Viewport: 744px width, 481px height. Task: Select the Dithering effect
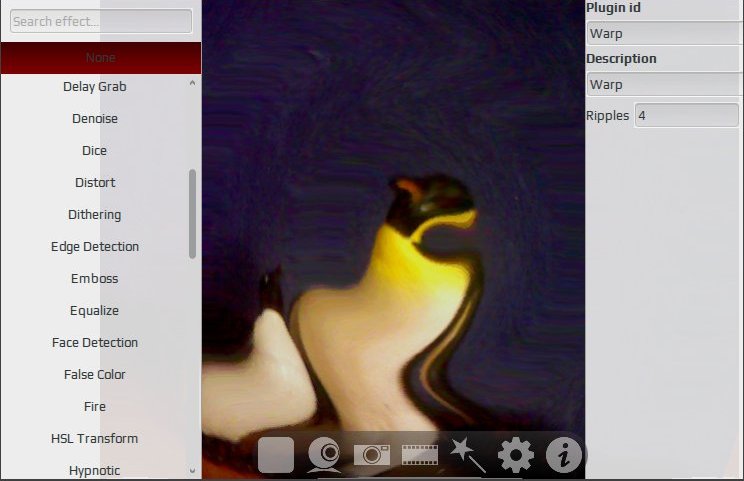tap(94, 215)
